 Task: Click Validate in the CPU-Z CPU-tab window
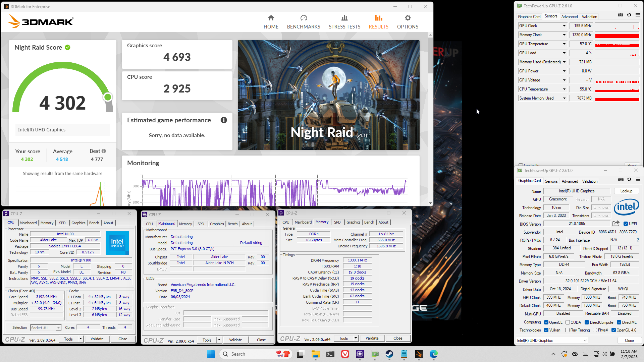point(97,339)
